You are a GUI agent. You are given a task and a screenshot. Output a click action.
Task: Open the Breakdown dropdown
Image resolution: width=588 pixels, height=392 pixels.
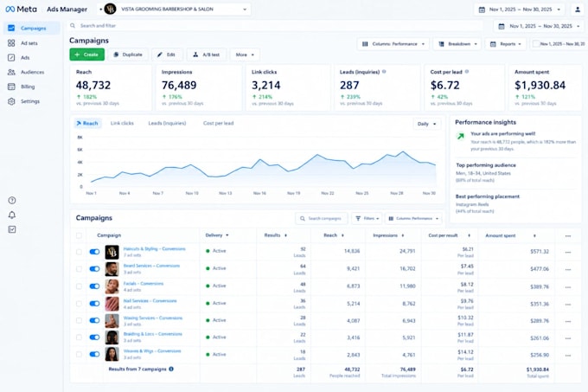(x=457, y=44)
